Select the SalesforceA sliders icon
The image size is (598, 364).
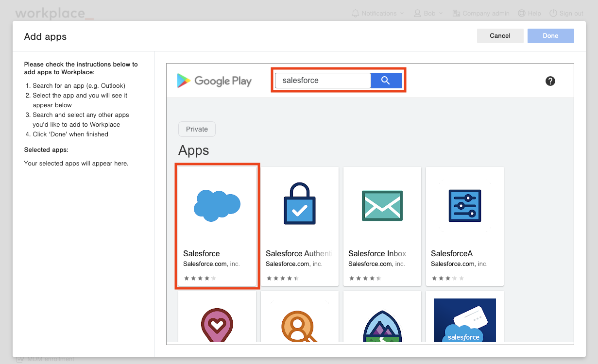click(465, 206)
